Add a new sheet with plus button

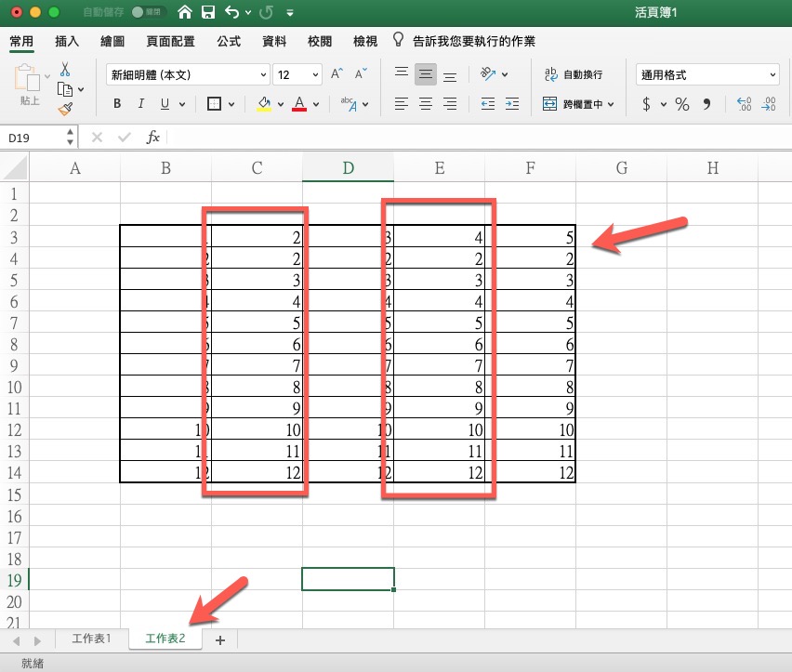pos(219,640)
